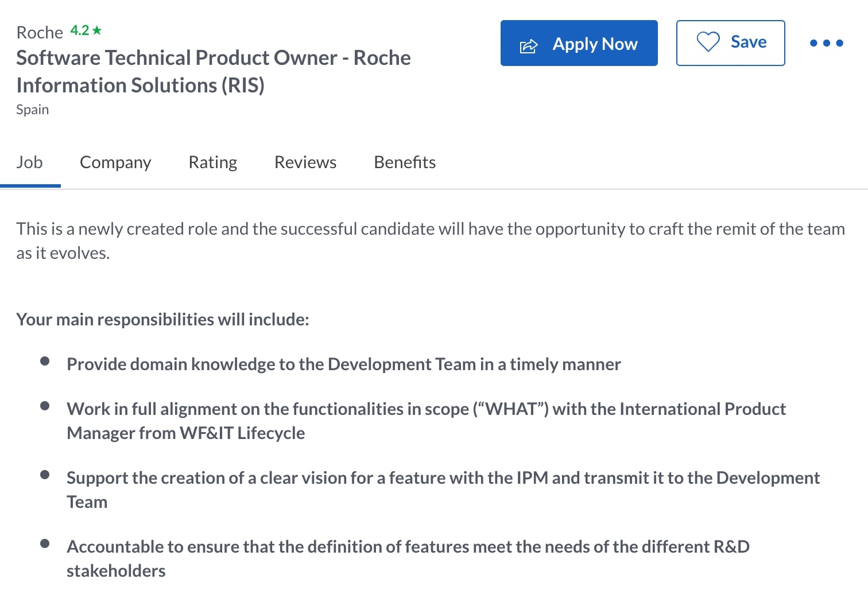This screenshot has height=602, width=868.
Task: Click the bullet about feature vision with IPM
Action: click(443, 489)
